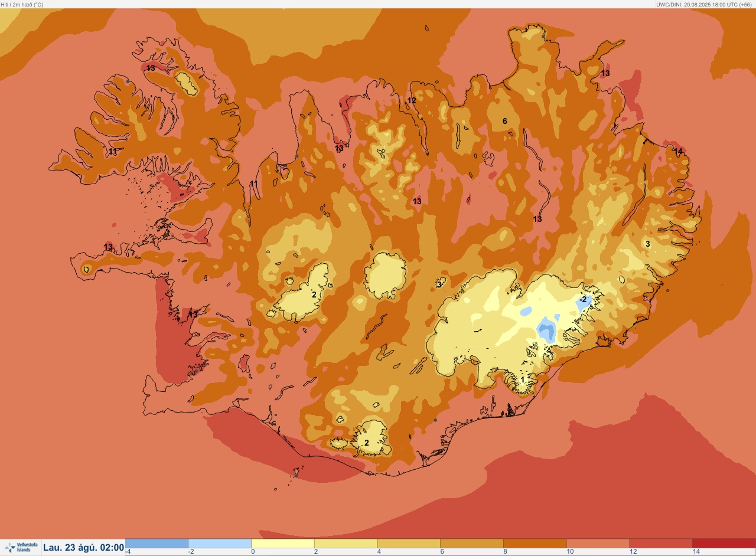Image resolution: width=756 pixels, height=556 pixels.
Task: Click the 1 label at Vatnajökull's southern tip
Action: pos(522,380)
